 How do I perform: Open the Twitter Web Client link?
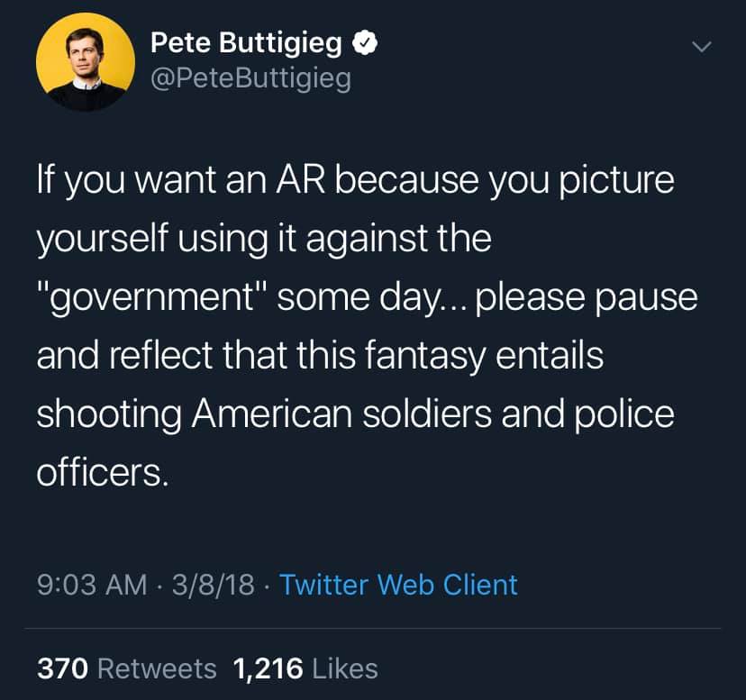[398, 585]
